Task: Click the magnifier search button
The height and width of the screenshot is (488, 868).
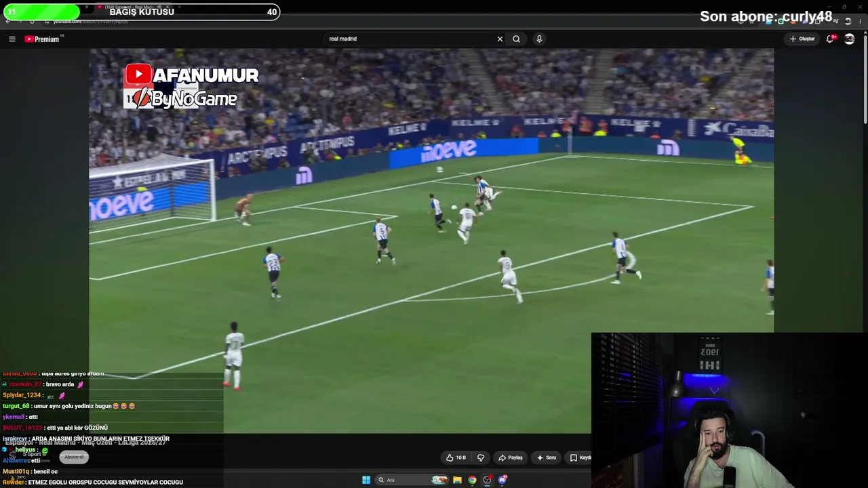Action: [516, 39]
